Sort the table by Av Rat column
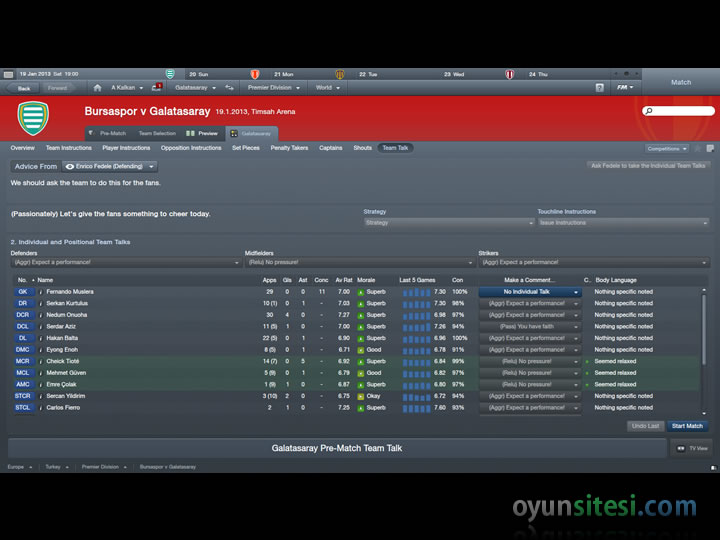Screen dimensions: 720x540 click(x=343, y=280)
